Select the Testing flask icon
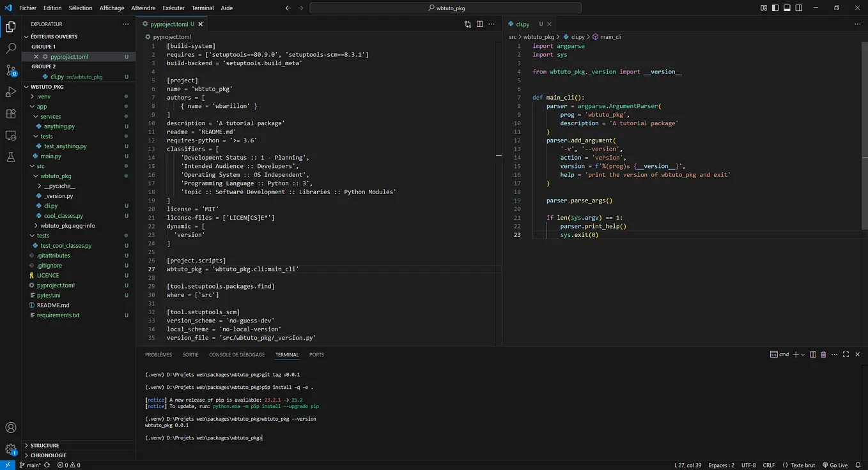868x470 pixels. pos(10,156)
